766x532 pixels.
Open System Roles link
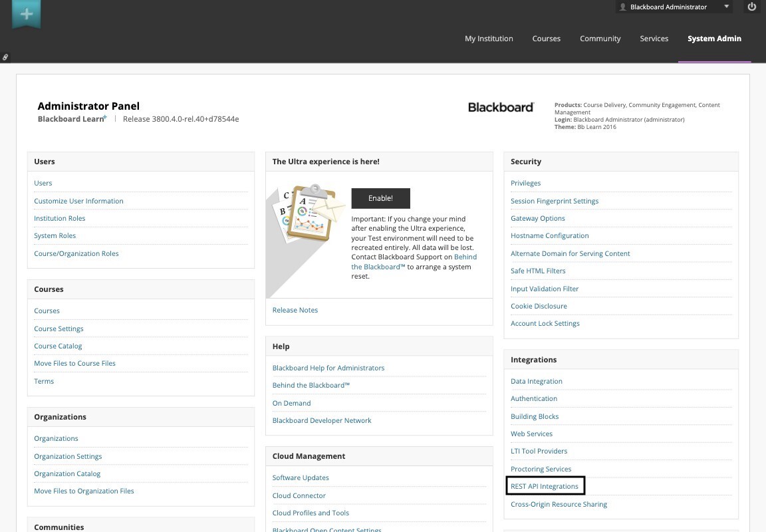55,235
